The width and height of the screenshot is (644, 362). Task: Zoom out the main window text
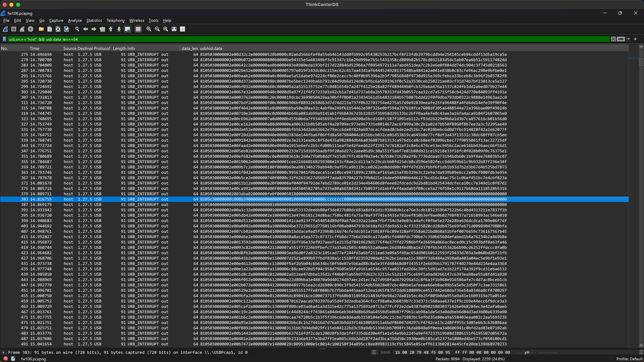(157, 29)
